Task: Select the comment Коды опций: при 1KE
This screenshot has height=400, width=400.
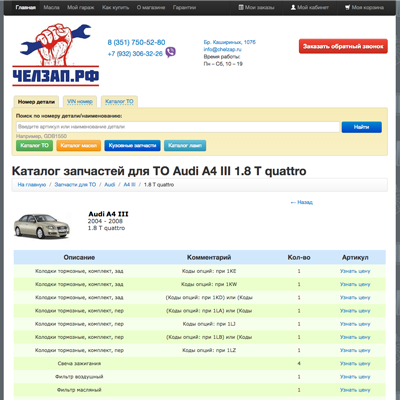Action: pyautogui.click(x=209, y=271)
